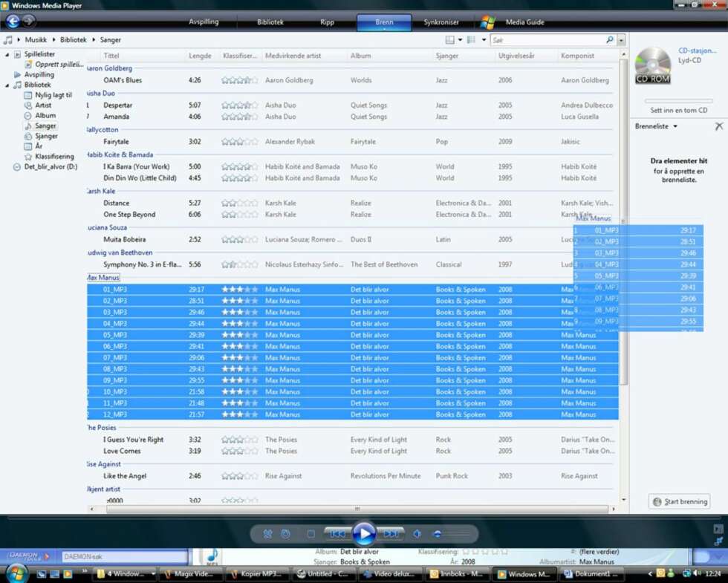
Task: Collapse the Bibliotek tree node
Action: point(7,85)
